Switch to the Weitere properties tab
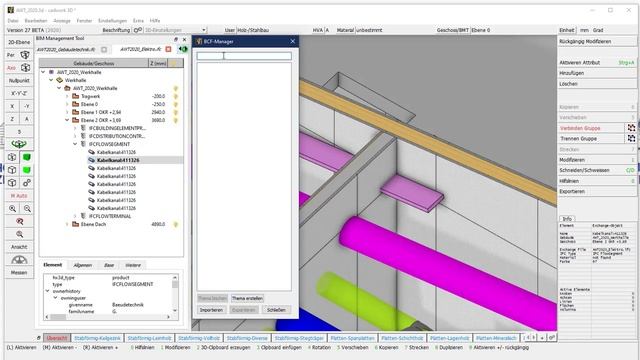 (133, 265)
